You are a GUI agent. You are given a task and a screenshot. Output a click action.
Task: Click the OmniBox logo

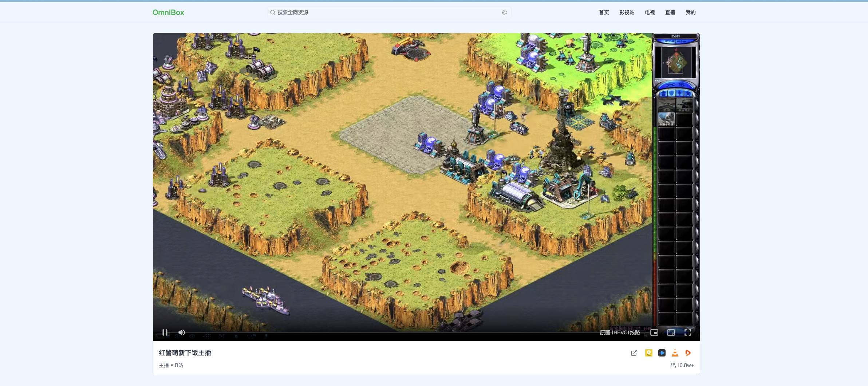coord(168,12)
